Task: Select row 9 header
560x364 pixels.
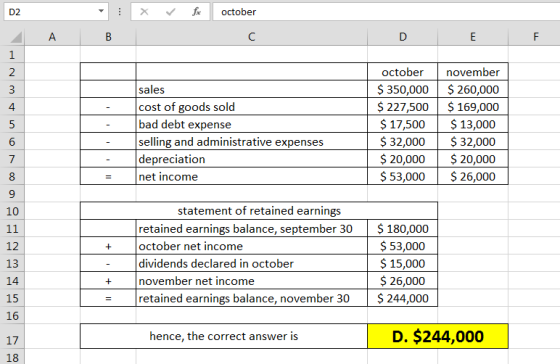Action: coord(12,194)
